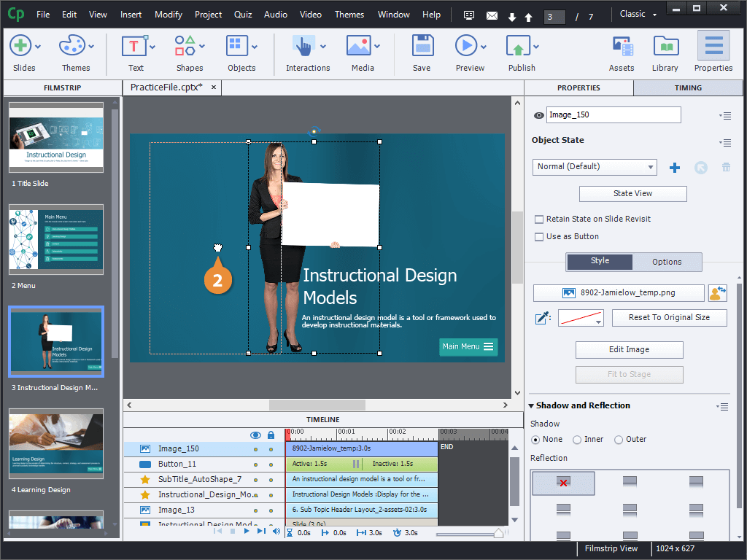The width and height of the screenshot is (747, 560).
Task: Save the project with Save icon
Action: point(422,46)
